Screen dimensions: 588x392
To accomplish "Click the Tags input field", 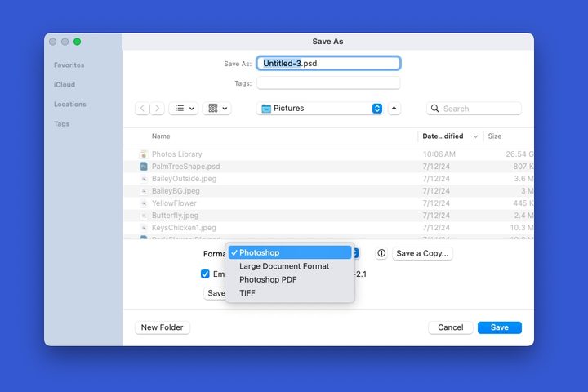I will [x=328, y=83].
